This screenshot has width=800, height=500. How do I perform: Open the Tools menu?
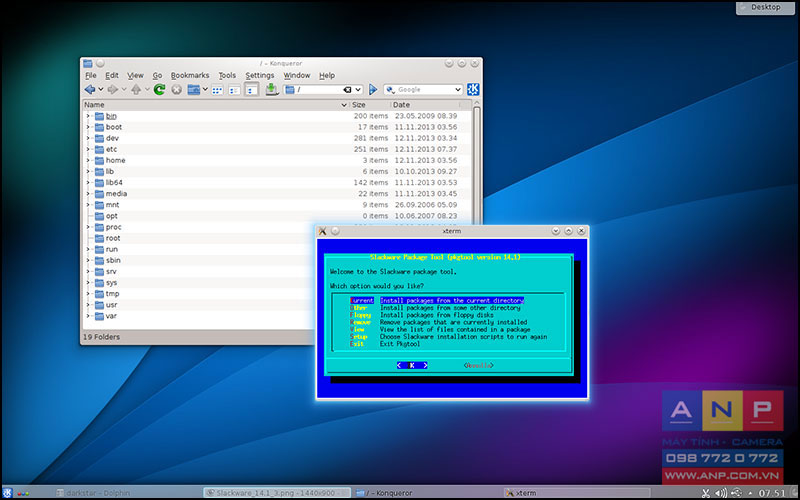pos(227,76)
